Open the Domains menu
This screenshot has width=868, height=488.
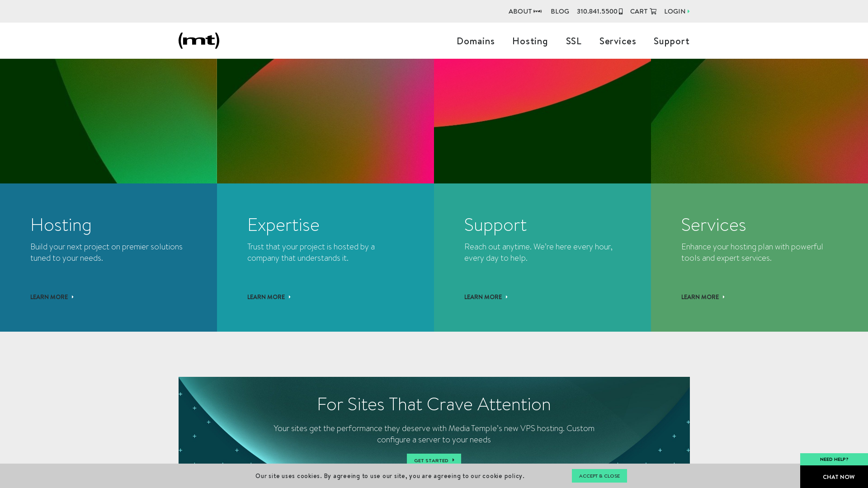pos(476,41)
